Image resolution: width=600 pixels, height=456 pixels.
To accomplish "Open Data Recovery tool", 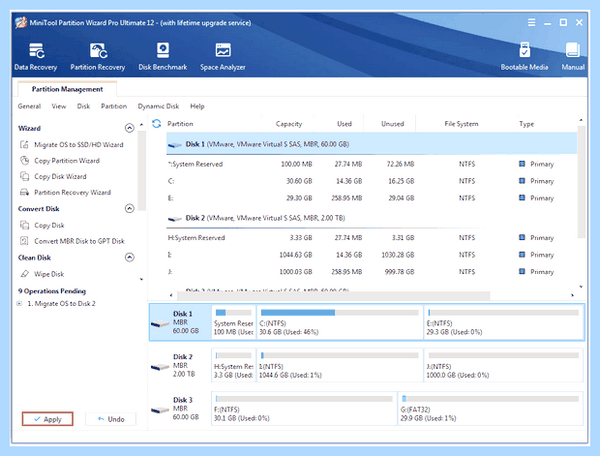I will coord(36,57).
